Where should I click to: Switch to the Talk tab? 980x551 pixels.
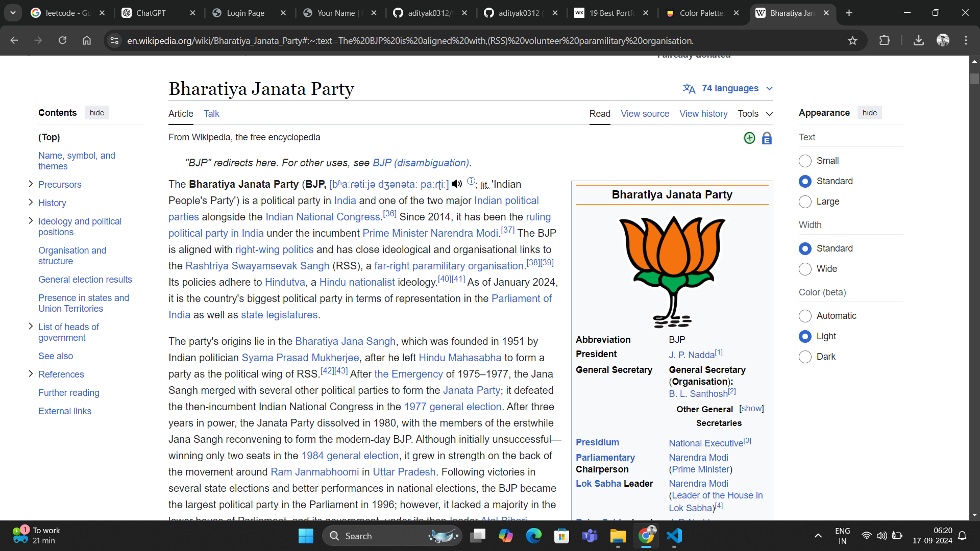pyautogui.click(x=211, y=114)
